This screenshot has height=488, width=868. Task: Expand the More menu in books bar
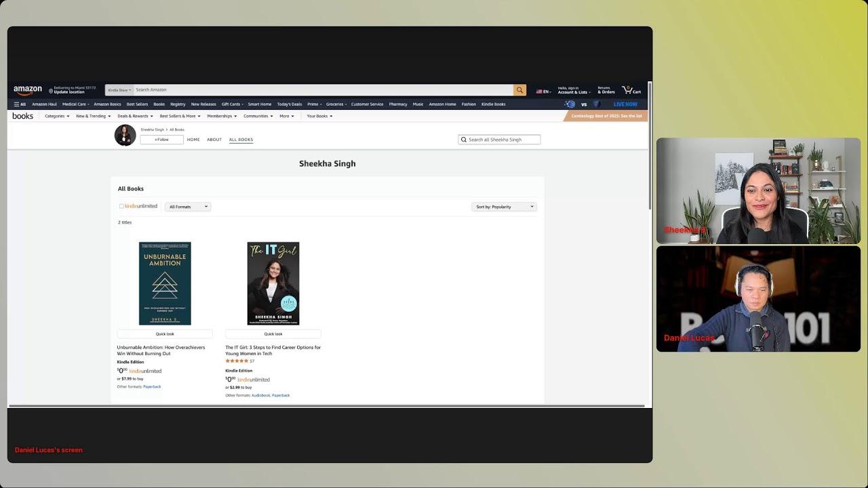click(287, 116)
